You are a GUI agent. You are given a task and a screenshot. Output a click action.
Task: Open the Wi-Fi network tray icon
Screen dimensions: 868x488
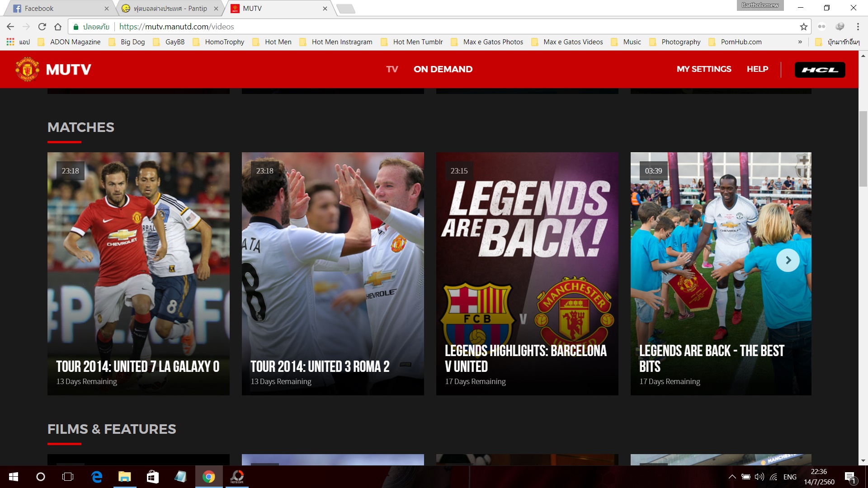tap(774, 477)
